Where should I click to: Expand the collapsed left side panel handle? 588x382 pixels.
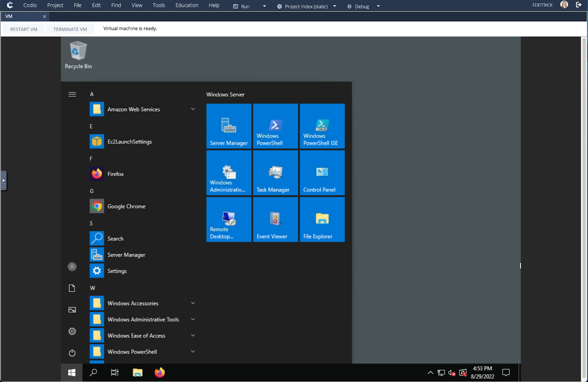pos(4,180)
